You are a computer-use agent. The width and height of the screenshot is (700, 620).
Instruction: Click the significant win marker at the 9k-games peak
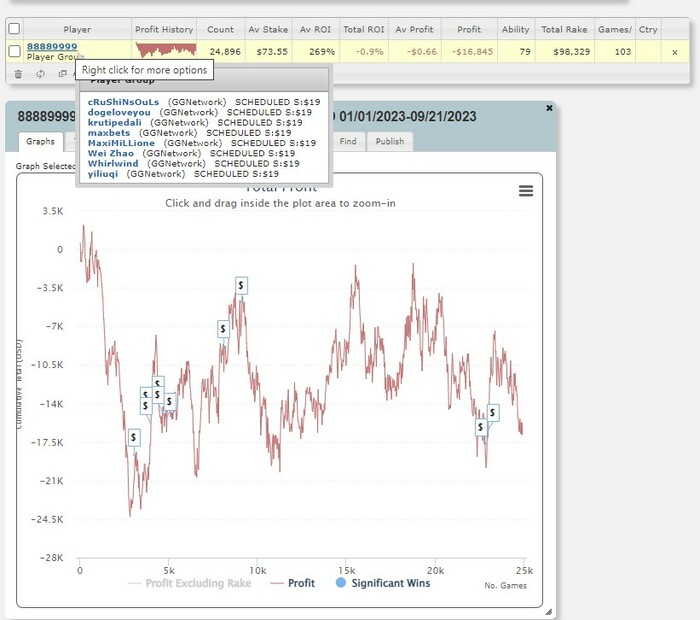point(241,285)
